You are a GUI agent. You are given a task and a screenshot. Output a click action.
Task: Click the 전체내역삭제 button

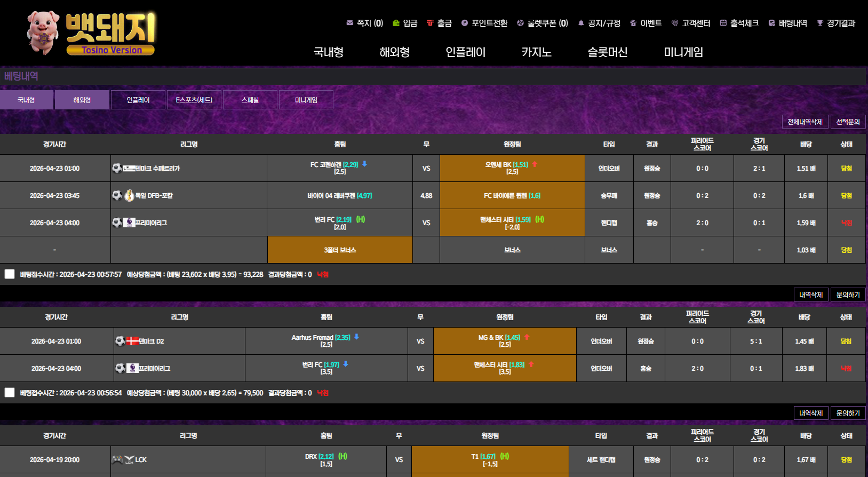click(x=805, y=122)
